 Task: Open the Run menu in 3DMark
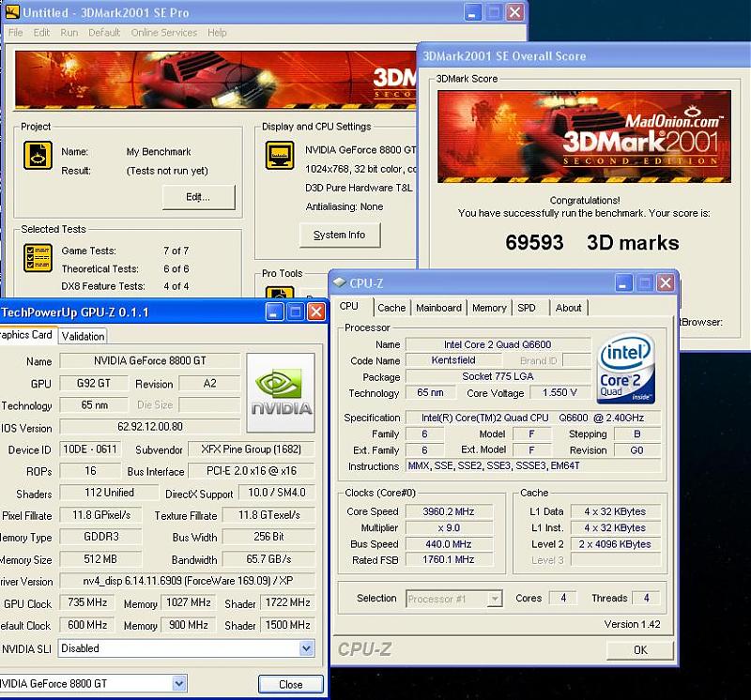tap(69, 33)
